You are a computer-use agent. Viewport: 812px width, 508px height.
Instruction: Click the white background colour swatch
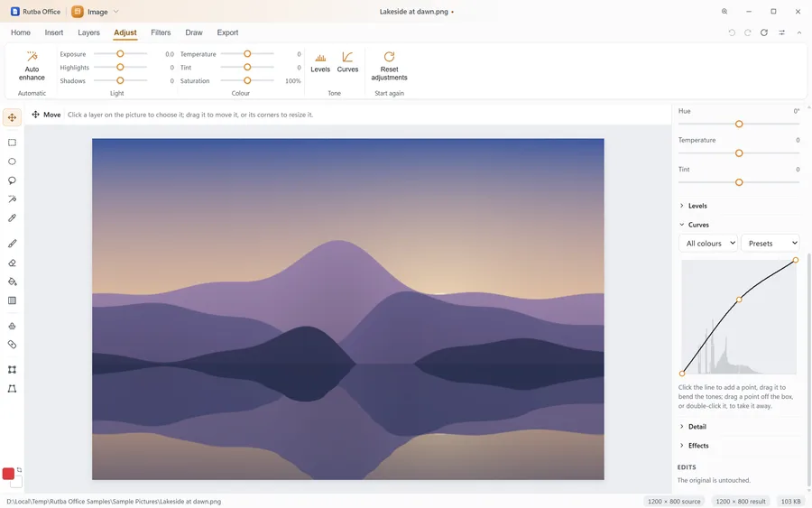click(x=18, y=483)
